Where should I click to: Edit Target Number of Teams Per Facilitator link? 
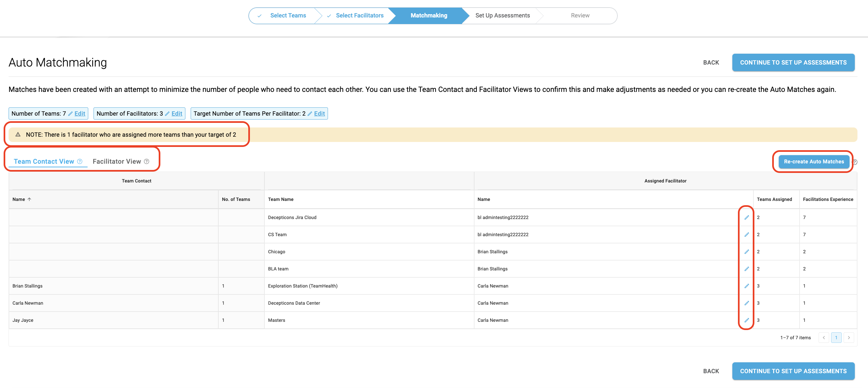click(x=319, y=114)
